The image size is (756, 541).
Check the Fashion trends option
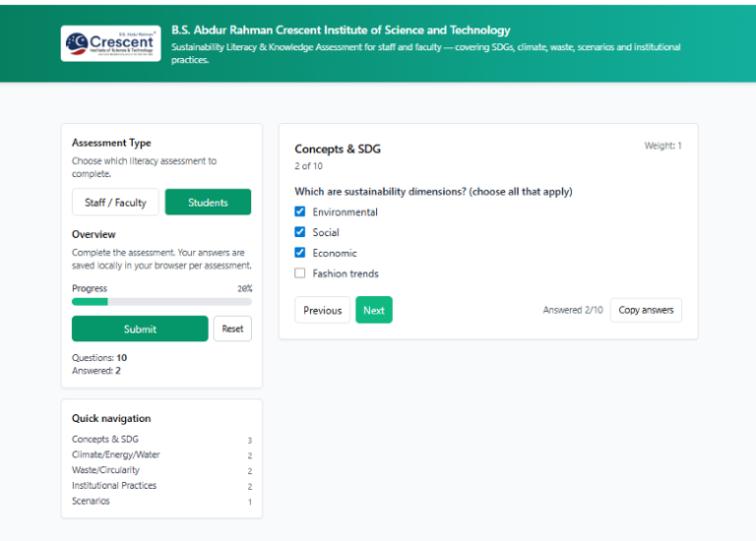click(300, 273)
